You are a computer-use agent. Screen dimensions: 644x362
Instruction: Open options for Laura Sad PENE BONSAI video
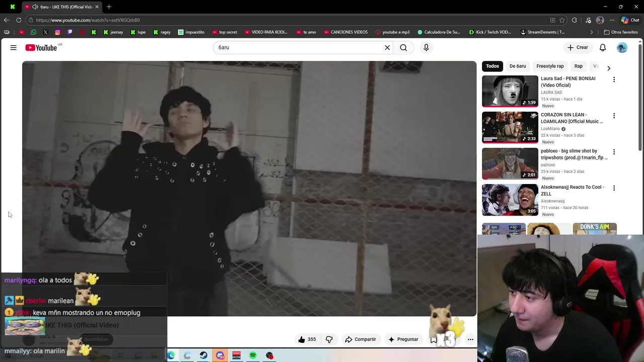coord(614,79)
